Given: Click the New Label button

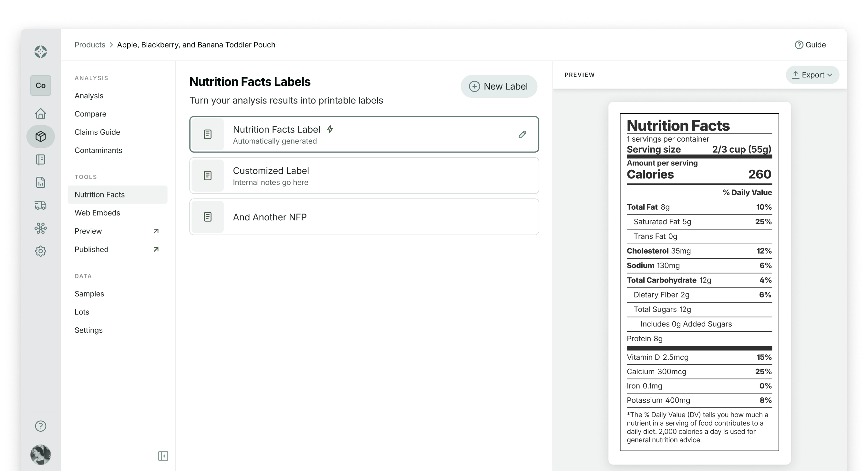Looking at the screenshot, I should 499,86.
